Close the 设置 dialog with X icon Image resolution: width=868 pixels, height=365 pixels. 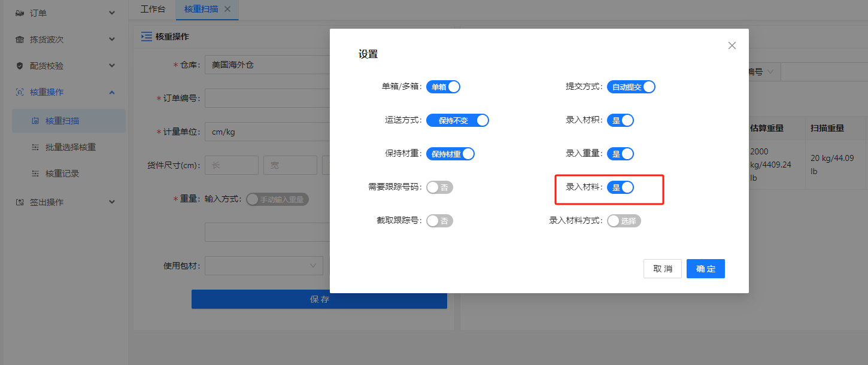[x=732, y=45]
